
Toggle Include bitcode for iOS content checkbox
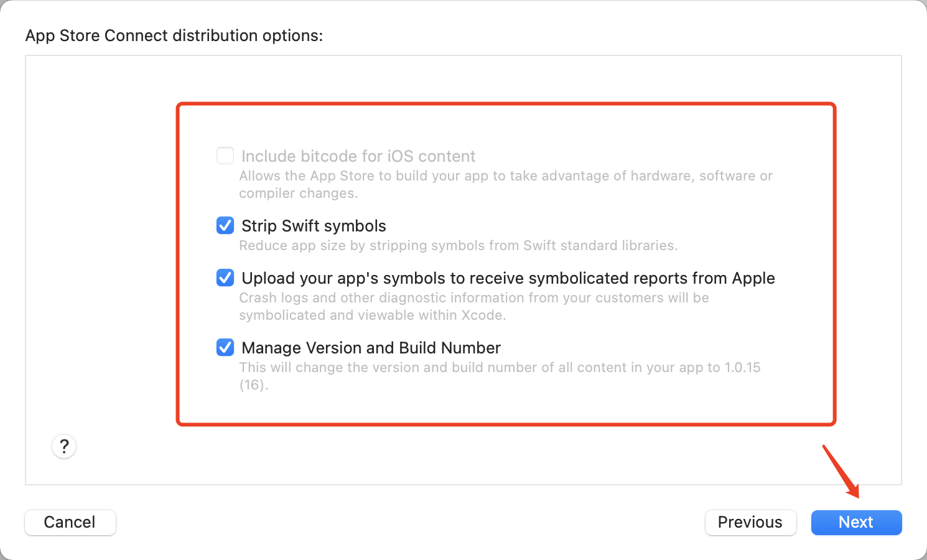tap(225, 156)
